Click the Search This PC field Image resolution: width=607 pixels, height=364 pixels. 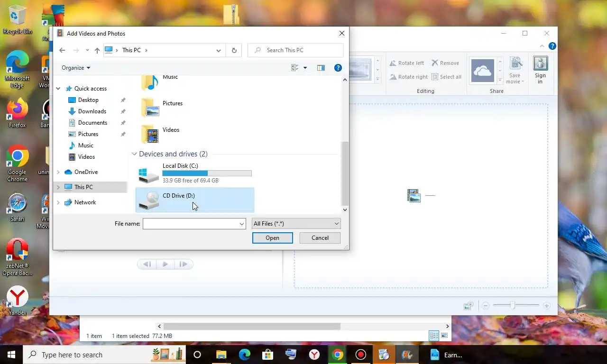[295, 50]
